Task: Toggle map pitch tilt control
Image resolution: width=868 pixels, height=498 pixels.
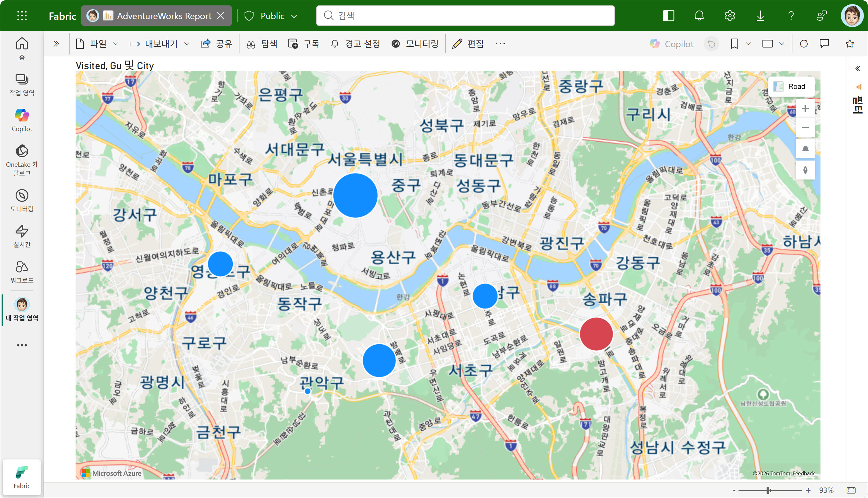Action: pyautogui.click(x=805, y=149)
